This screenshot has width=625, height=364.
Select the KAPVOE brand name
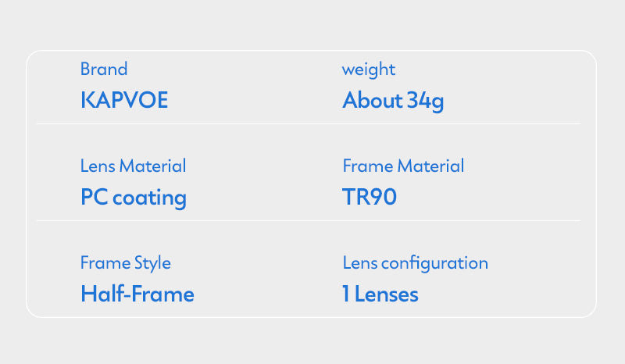[124, 101]
